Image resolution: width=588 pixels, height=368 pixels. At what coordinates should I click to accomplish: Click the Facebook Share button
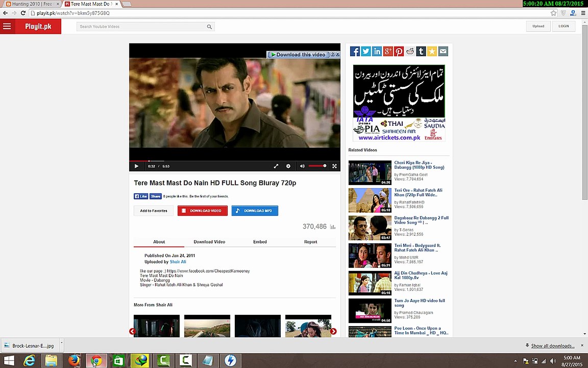(156, 196)
